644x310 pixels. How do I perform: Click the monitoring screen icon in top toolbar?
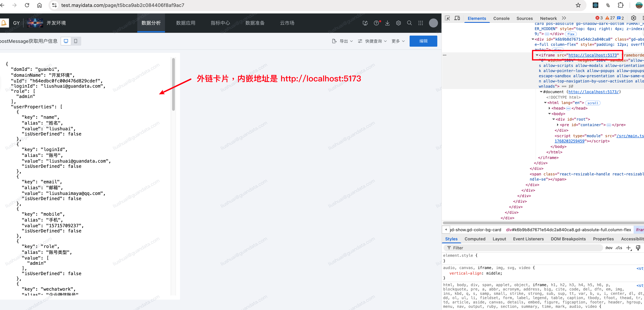365,23
